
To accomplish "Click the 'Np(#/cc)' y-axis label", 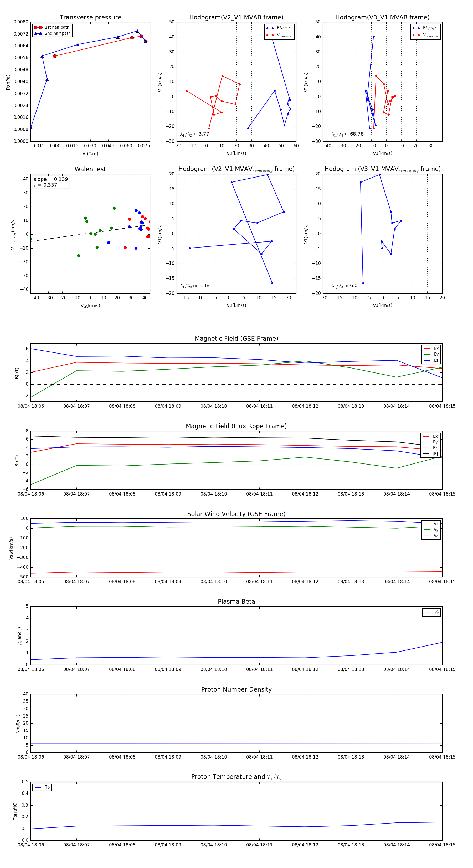I will pyautogui.click(x=18, y=723).
